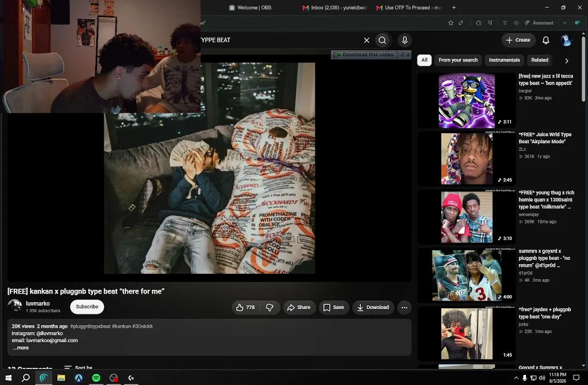Open the media playlist control icon
The width and height of the screenshot is (588, 385).
tap(490, 23)
